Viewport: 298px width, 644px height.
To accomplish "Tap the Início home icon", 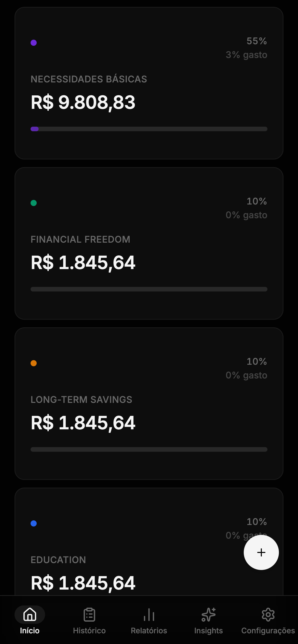I will pos(30,614).
